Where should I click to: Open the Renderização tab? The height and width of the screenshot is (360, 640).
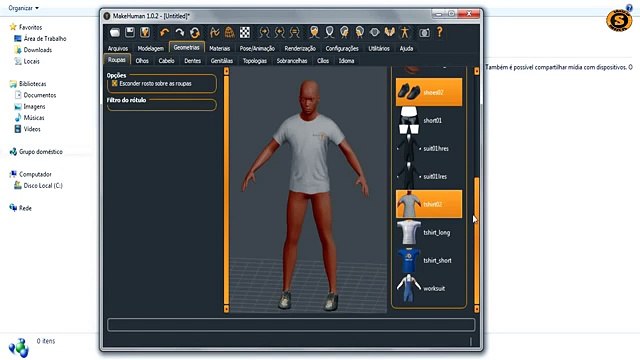point(300,48)
